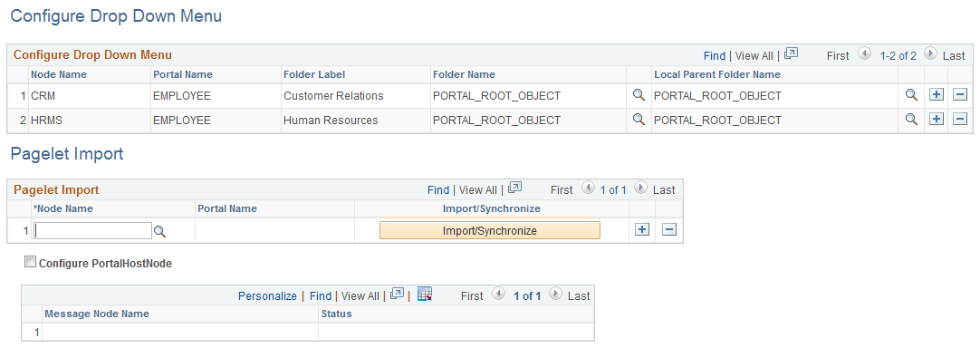Download Message Node grid to spreadsheet
The height and width of the screenshot is (348, 980).
click(425, 295)
